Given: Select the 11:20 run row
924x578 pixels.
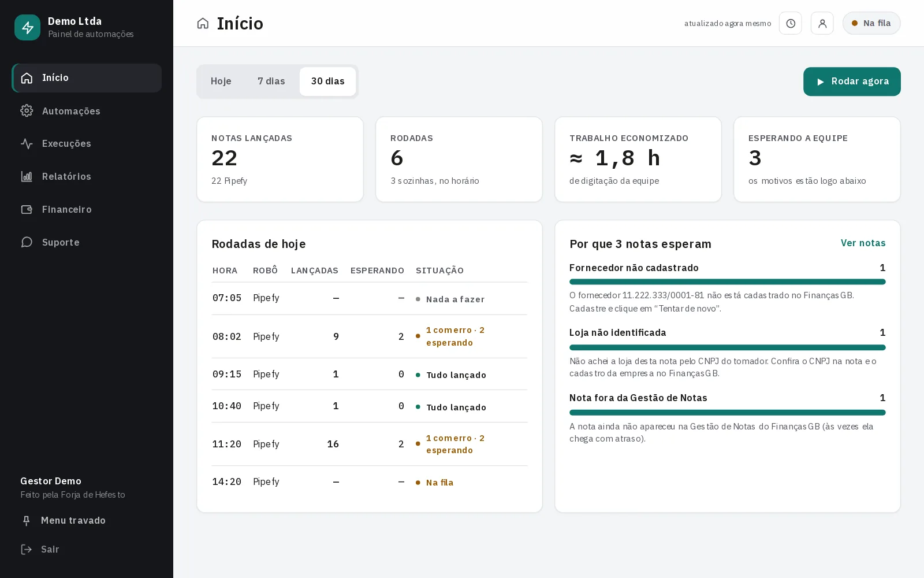Looking at the screenshot, I should 370,444.
